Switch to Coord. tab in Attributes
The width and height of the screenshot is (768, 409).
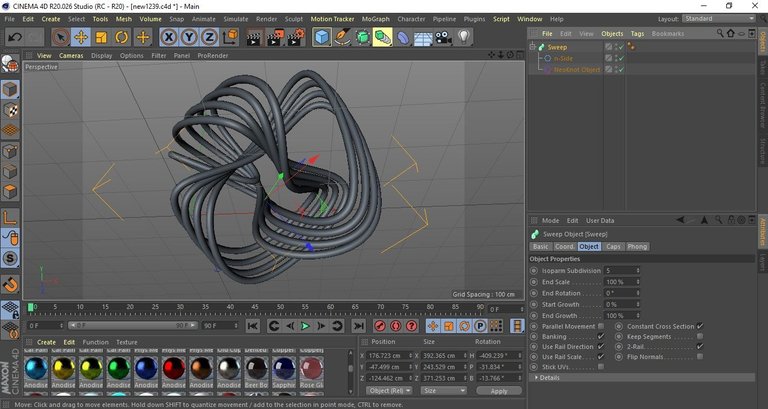[564, 246]
